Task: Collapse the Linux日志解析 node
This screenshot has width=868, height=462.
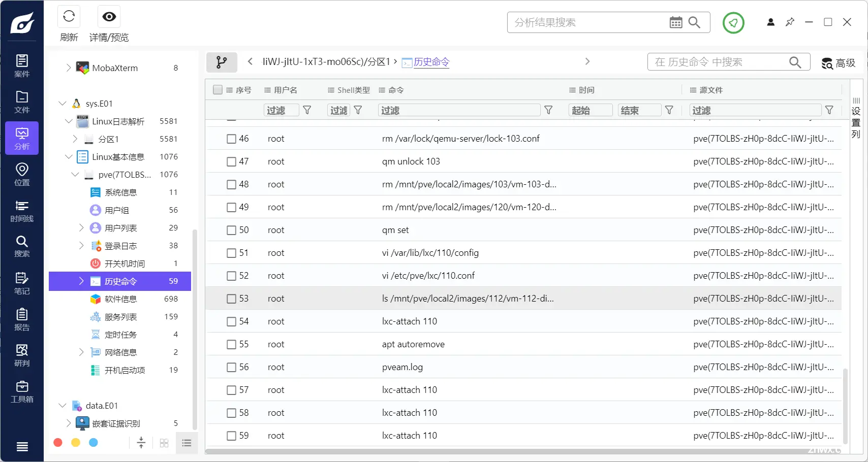Action: point(69,121)
